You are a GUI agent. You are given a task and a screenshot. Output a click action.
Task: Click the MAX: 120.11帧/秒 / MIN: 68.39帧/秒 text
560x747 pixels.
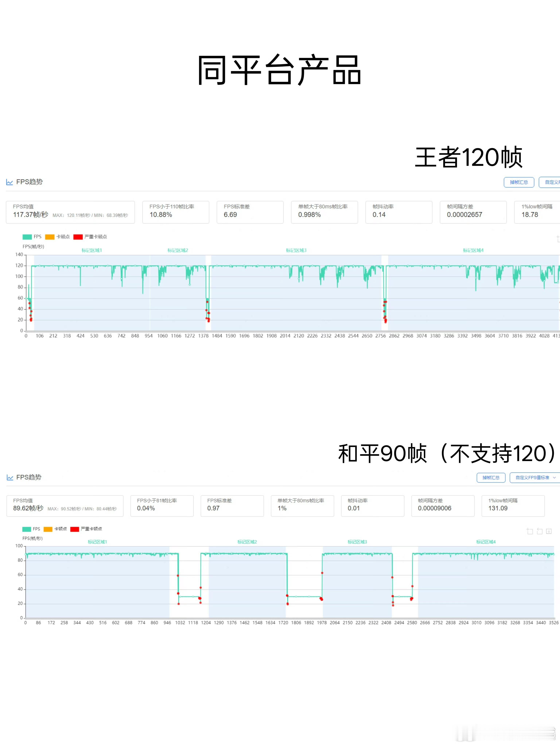coord(90,215)
